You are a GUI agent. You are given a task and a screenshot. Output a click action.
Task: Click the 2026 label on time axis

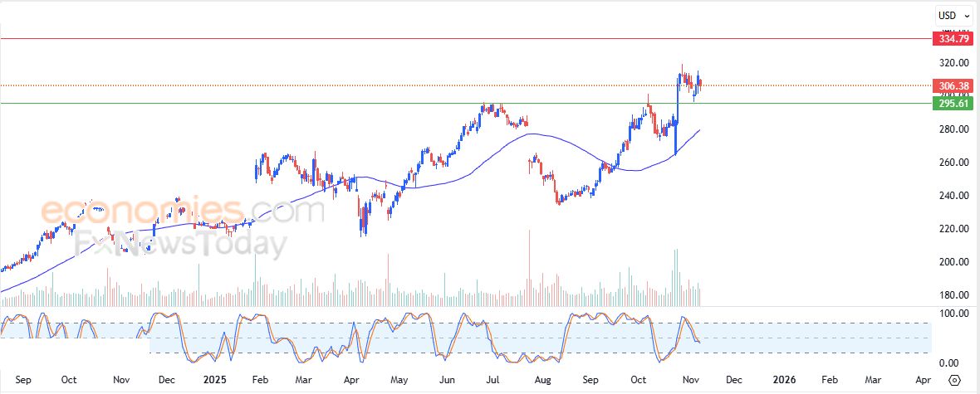click(x=785, y=380)
